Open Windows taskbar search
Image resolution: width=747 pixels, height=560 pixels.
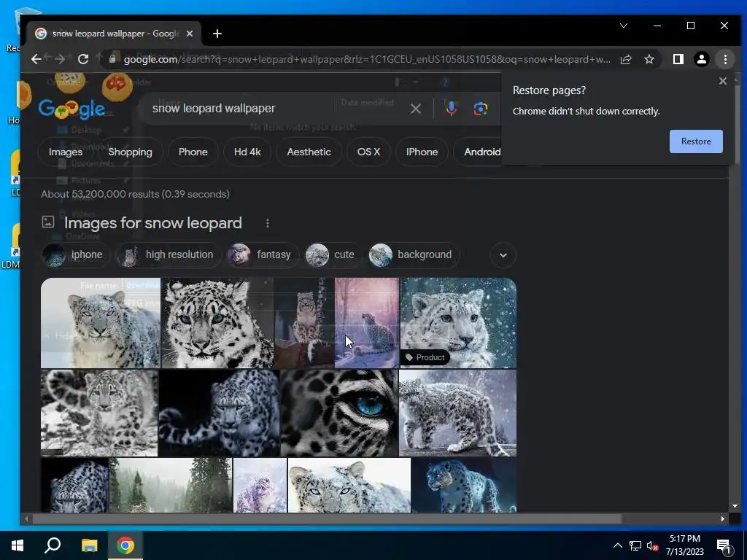[x=53, y=545]
